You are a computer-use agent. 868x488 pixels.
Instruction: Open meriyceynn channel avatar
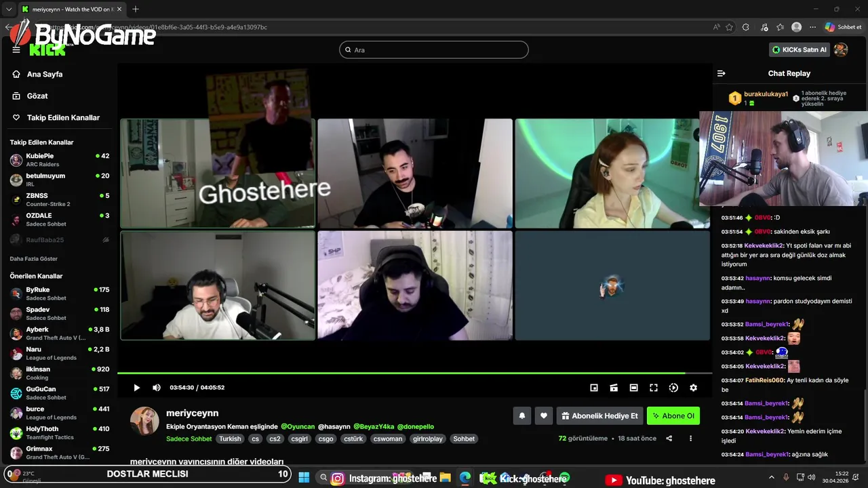[x=144, y=421]
